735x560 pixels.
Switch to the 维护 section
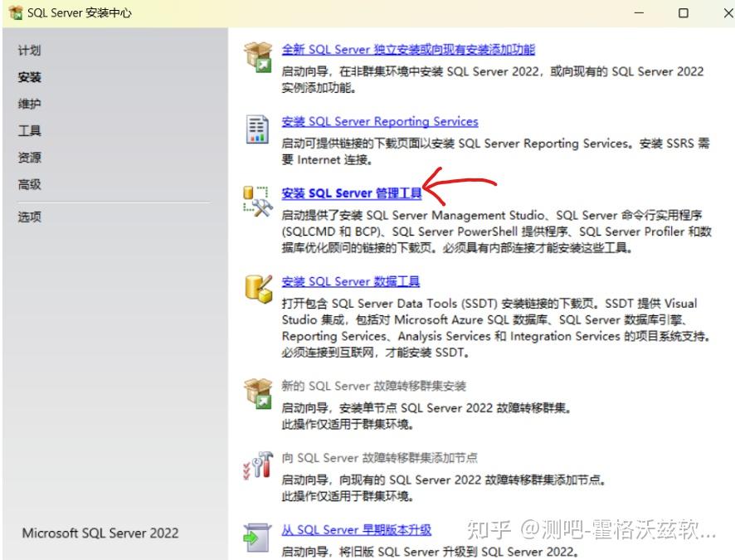point(29,104)
